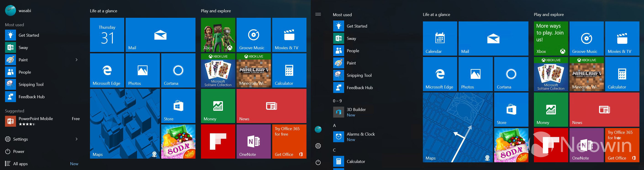644x170 pixels.
Task: Open OneNote tile in the left Start menu
Action: (254, 142)
